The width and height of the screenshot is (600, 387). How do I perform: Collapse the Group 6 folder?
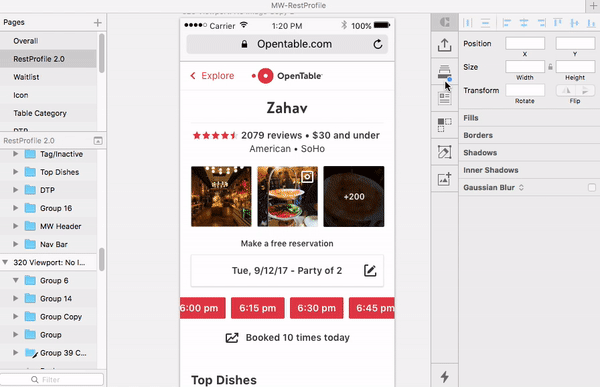(x=16, y=280)
